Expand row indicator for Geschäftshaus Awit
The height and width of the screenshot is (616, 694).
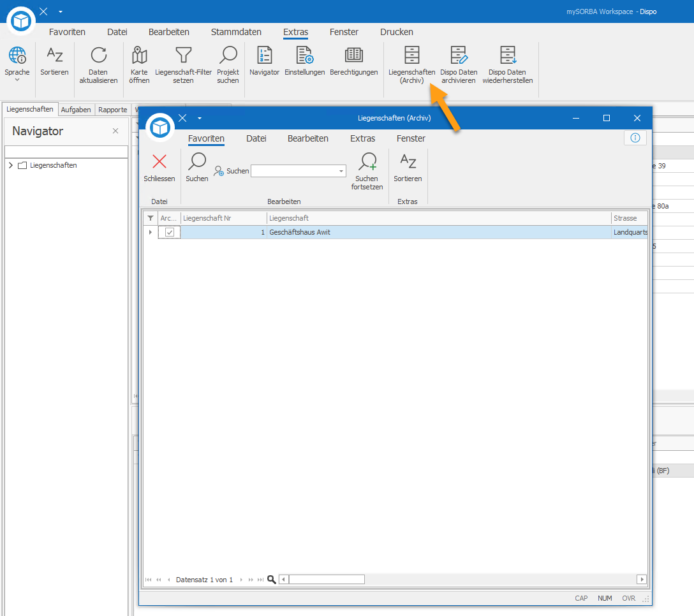[x=151, y=232]
